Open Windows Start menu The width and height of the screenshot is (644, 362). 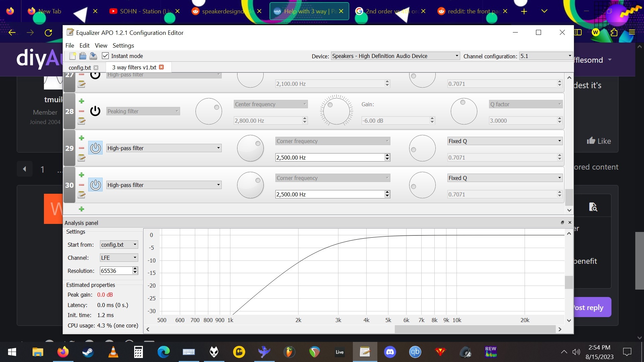pyautogui.click(x=12, y=352)
